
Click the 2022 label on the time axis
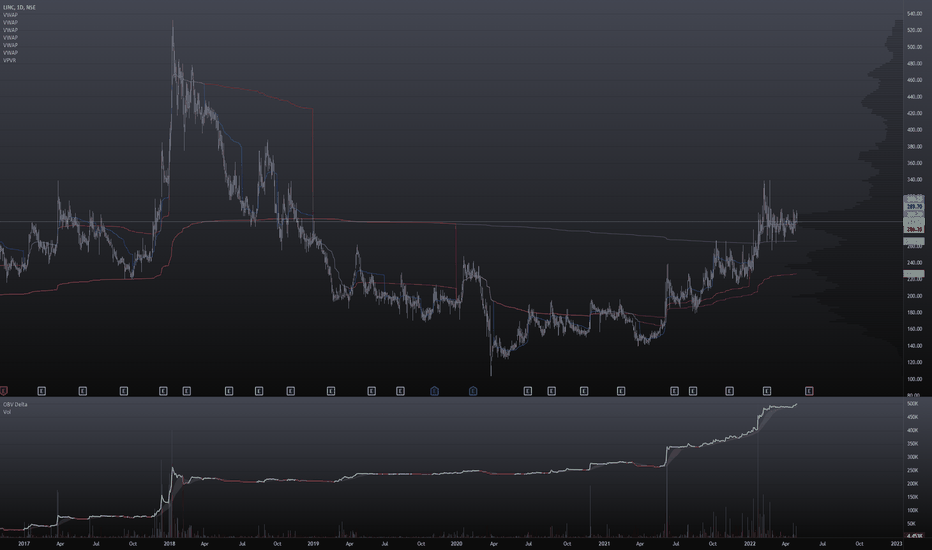pos(750,543)
